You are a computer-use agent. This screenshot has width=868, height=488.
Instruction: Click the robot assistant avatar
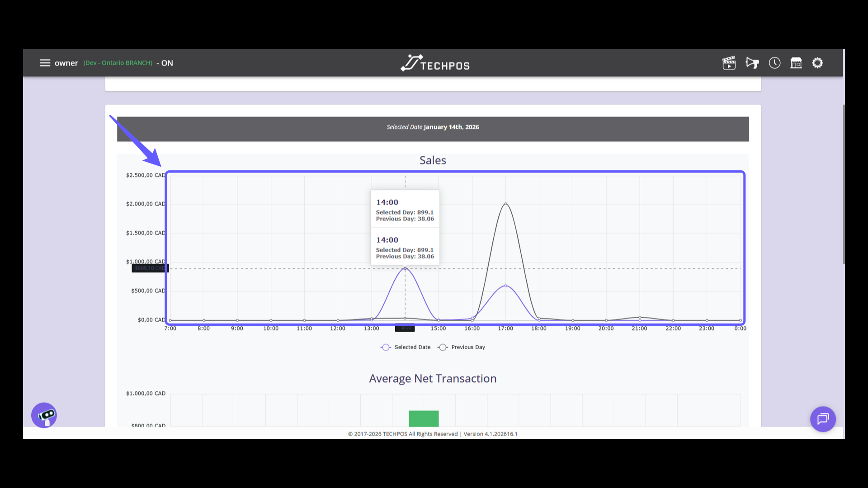pos(44,415)
